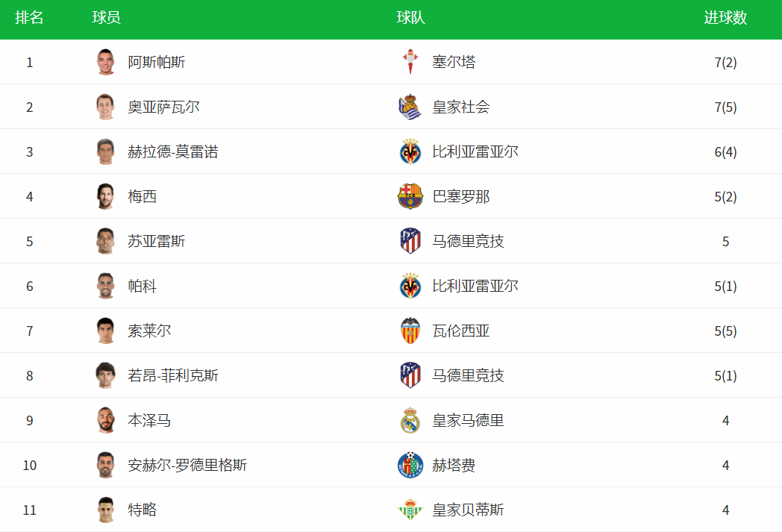Open the 赫塔费 team link
This screenshot has height=532, width=782.
(454, 465)
